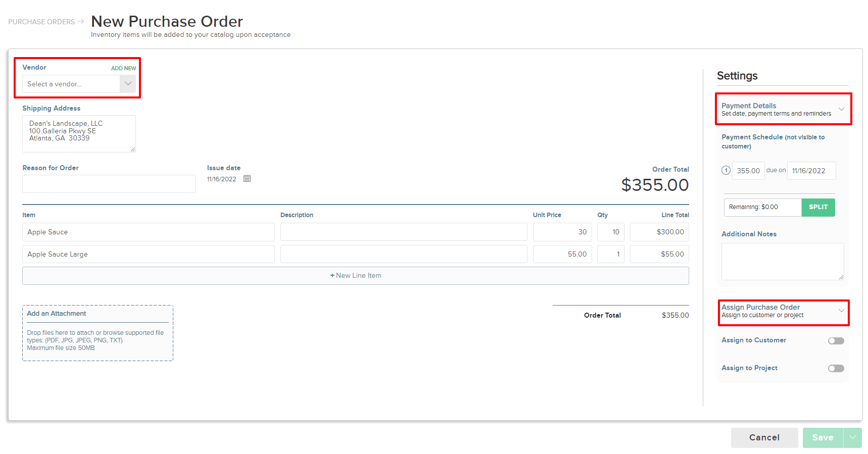This screenshot has height=454, width=868.
Task: Add a New Line Item
Action: (x=356, y=276)
